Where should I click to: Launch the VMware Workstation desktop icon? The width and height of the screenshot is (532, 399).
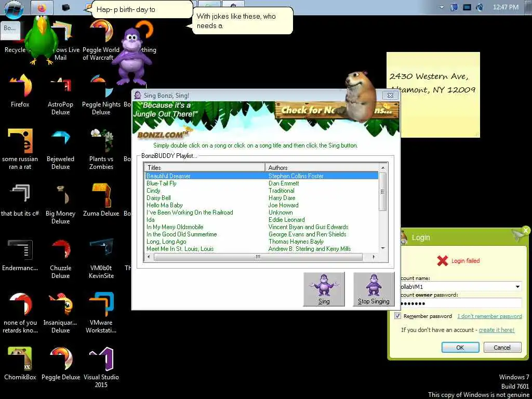pyautogui.click(x=101, y=312)
